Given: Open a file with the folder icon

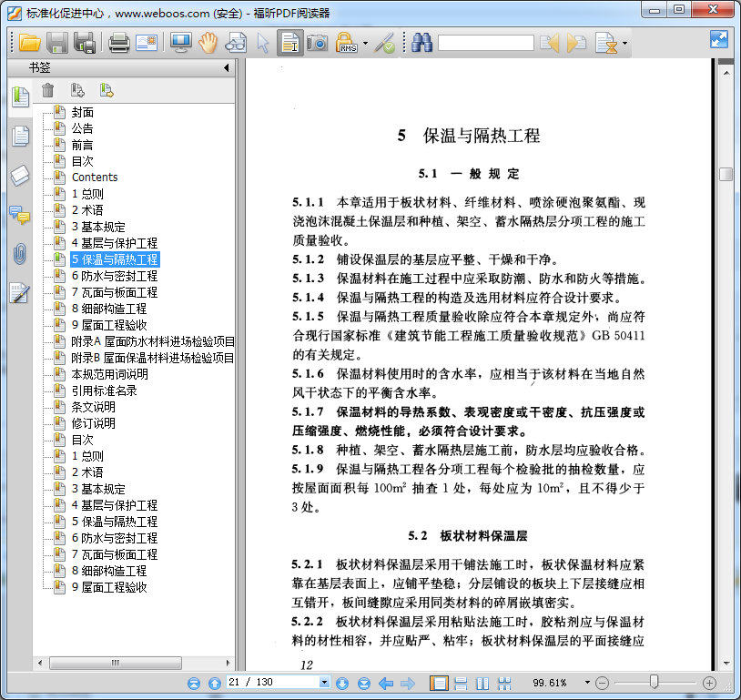Looking at the screenshot, I should click(30, 43).
